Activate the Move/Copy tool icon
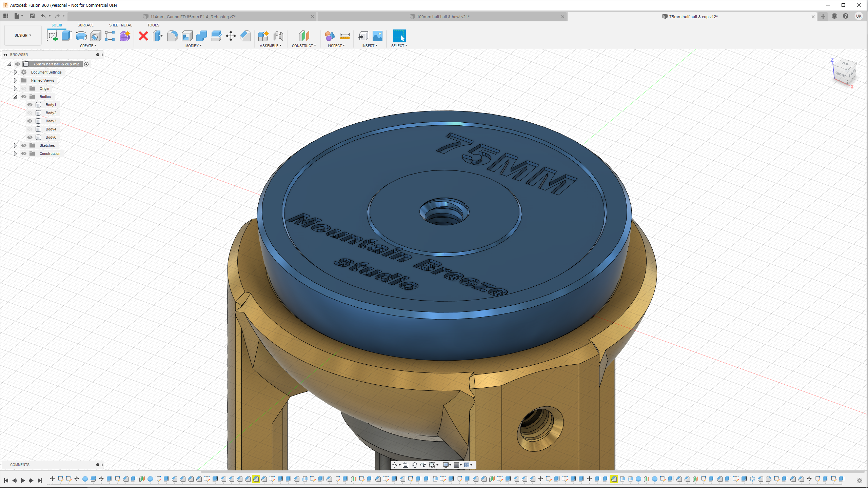Screen dimensions: 868x488 pos(231,36)
